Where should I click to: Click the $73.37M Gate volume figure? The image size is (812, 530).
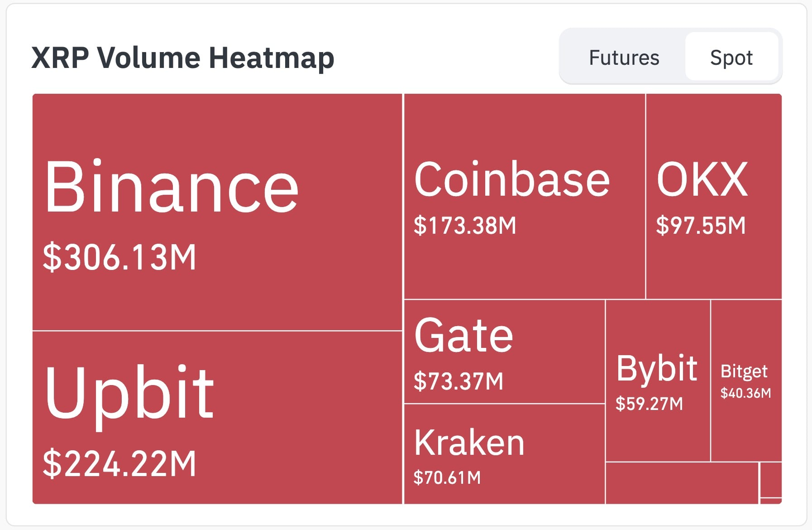(x=459, y=381)
